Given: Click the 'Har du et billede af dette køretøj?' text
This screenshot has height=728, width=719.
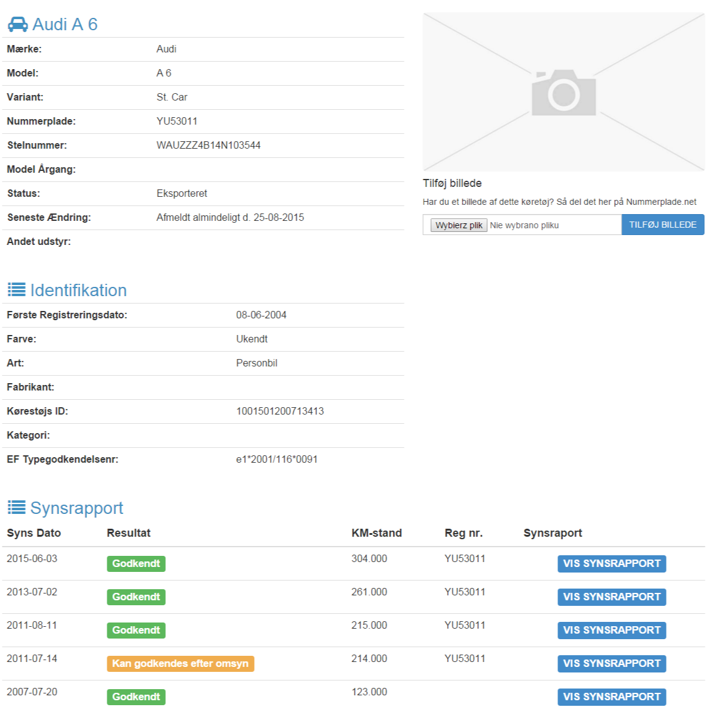Looking at the screenshot, I should click(x=488, y=202).
